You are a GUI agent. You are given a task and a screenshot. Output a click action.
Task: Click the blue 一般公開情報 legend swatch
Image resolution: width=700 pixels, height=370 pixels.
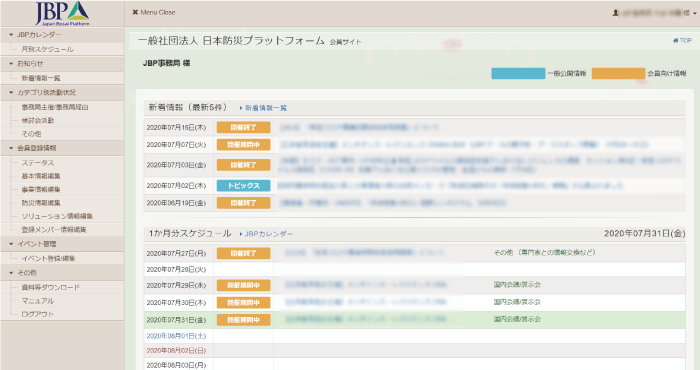(x=518, y=73)
